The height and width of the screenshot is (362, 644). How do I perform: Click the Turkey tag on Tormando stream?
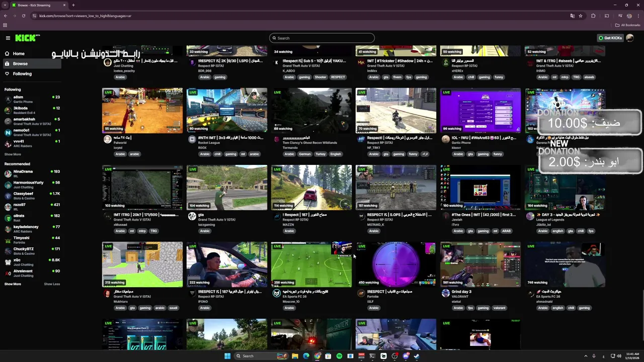tap(320, 154)
